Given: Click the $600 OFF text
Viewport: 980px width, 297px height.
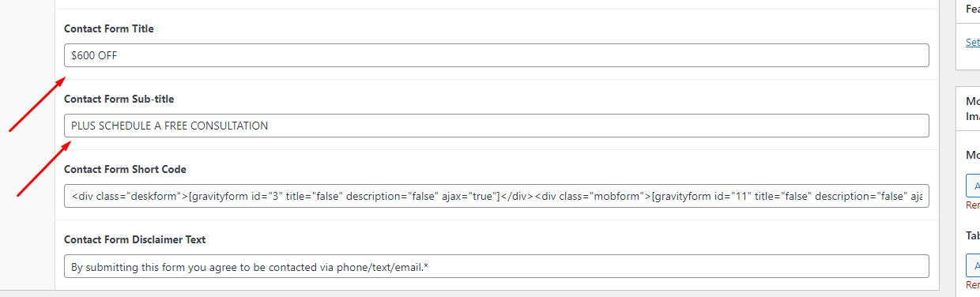Looking at the screenshot, I should [94, 55].
